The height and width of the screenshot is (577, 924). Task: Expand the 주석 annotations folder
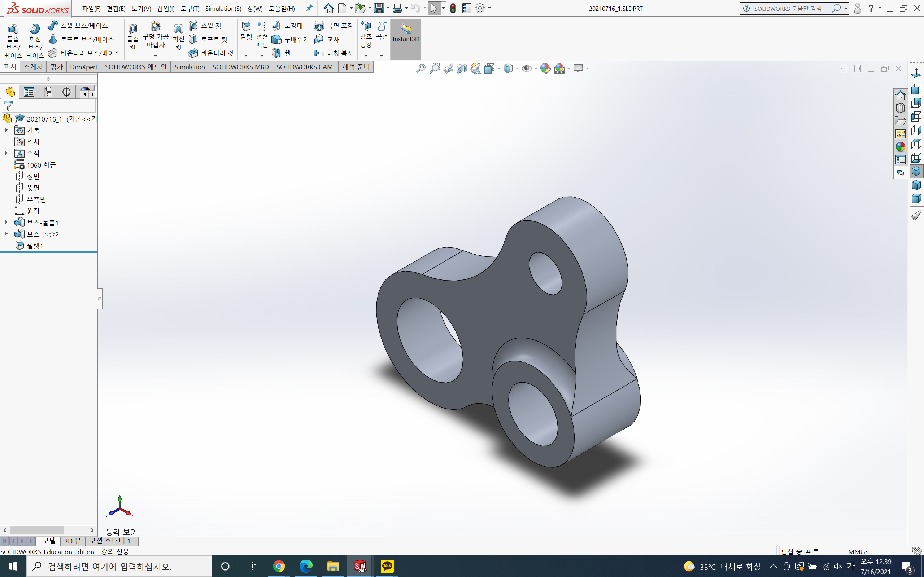tap(6, 153)
